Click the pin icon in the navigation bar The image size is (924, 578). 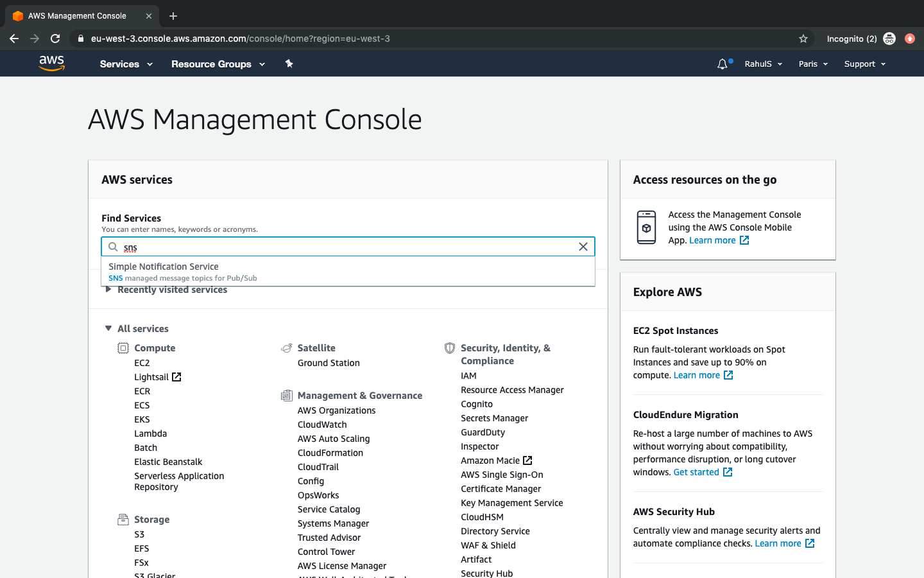(x=289, y=64)
